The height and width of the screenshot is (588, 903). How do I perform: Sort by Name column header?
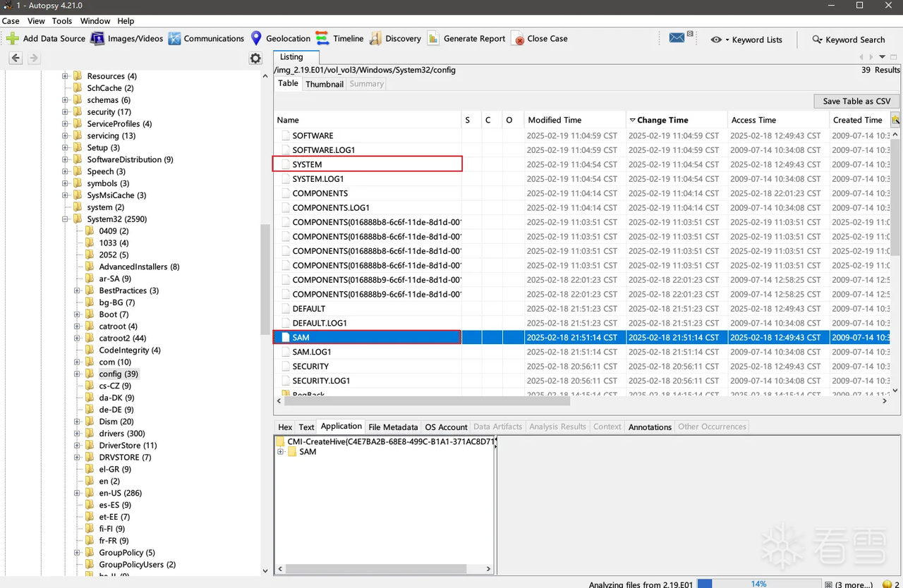(368, 120)
